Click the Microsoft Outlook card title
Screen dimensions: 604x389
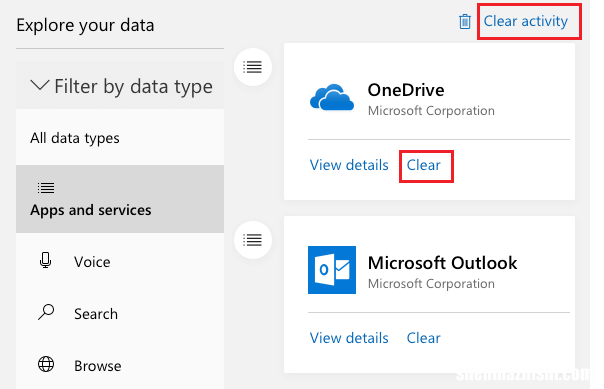[442, 263]
